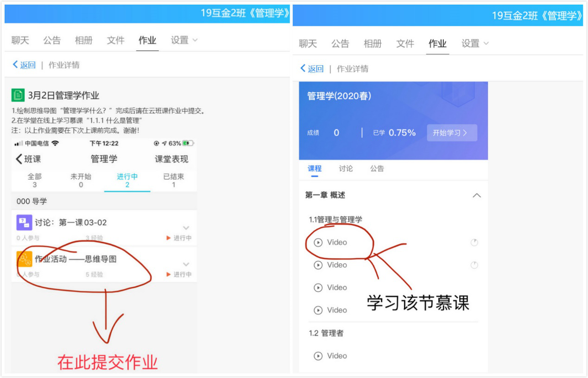The image size is (588, 378).
Task: Open the 相册 tab in right window
Action: tap(373, 44)
